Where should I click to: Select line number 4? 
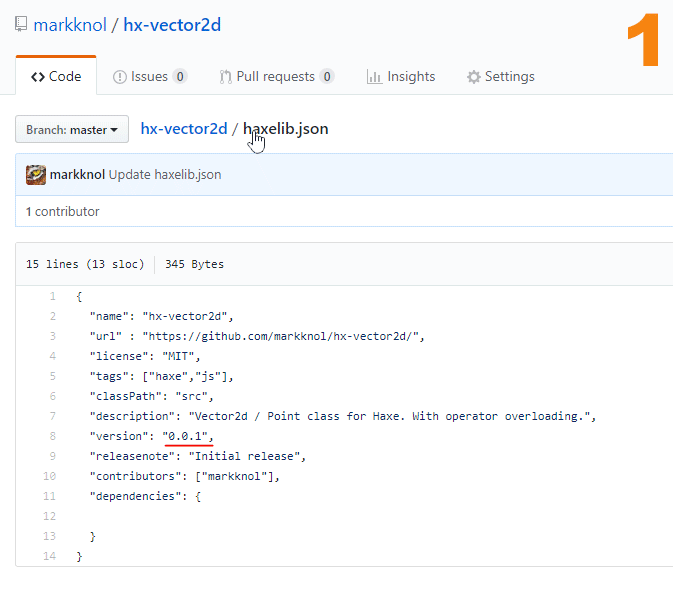pos(52,356)
